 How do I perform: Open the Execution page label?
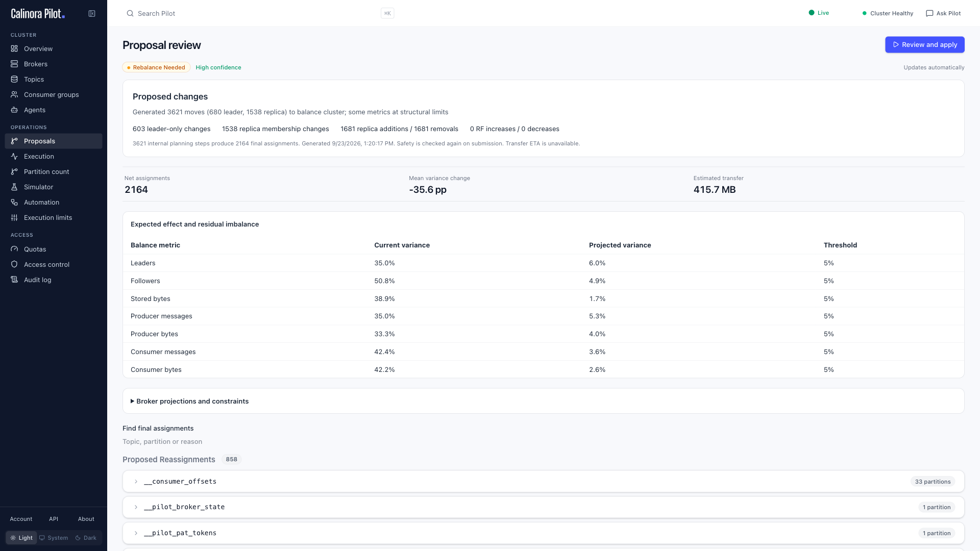pos(39,156)
